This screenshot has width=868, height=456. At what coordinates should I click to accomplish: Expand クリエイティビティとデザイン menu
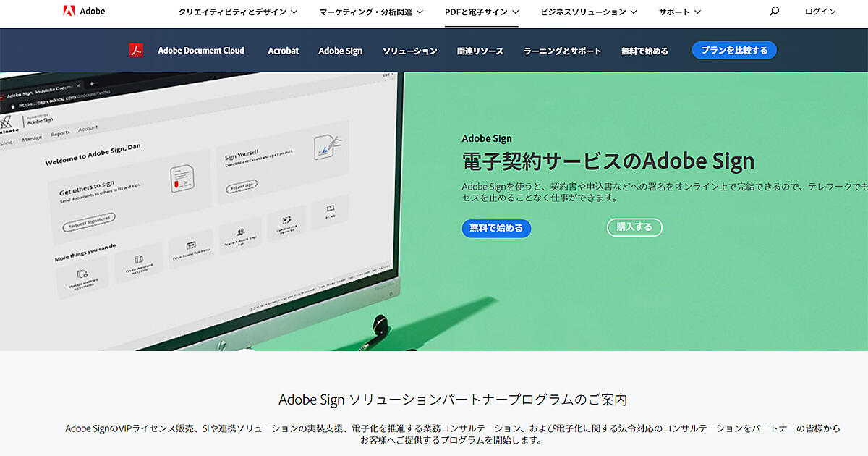238,12
